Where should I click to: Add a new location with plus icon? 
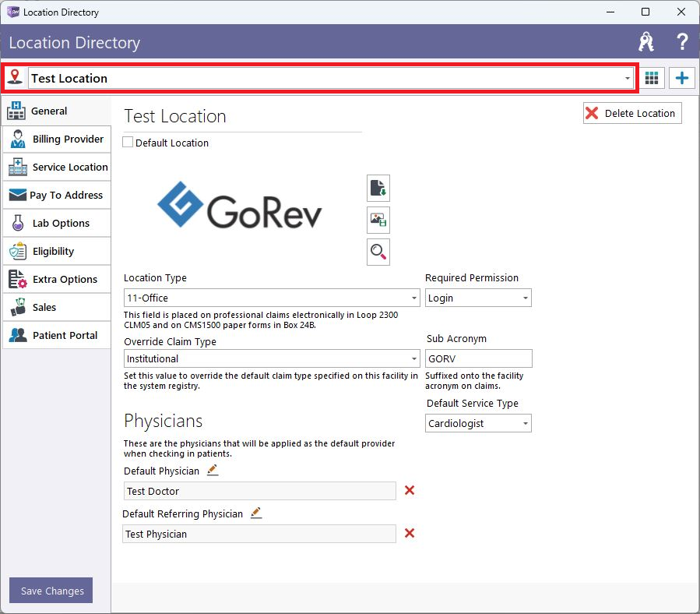(x=681, y=78)
